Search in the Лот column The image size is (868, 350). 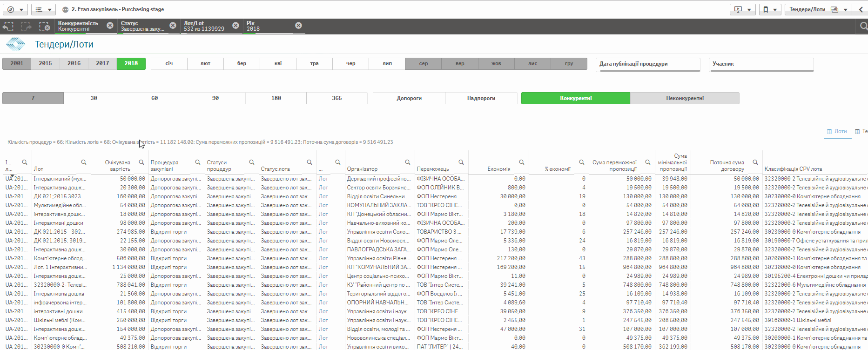tap(84, 162)
